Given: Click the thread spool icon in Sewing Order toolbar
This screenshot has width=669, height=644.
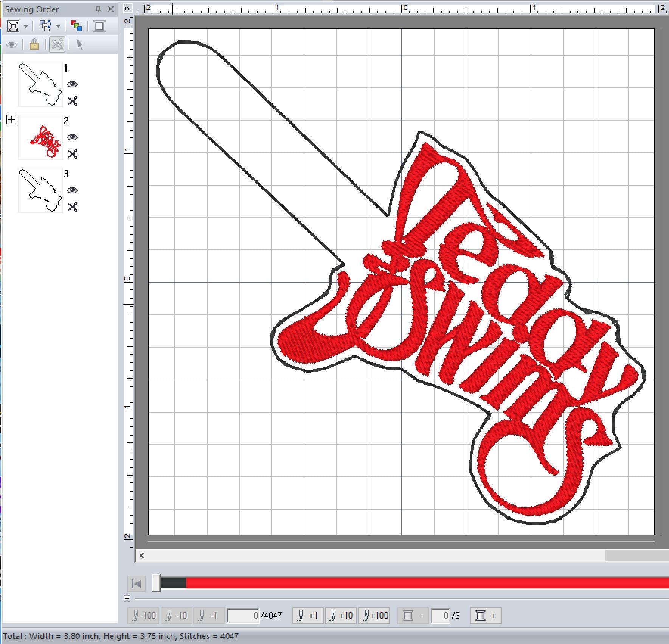Looking at the screenshot, I should pyautogui.click(x=99, y=26).
